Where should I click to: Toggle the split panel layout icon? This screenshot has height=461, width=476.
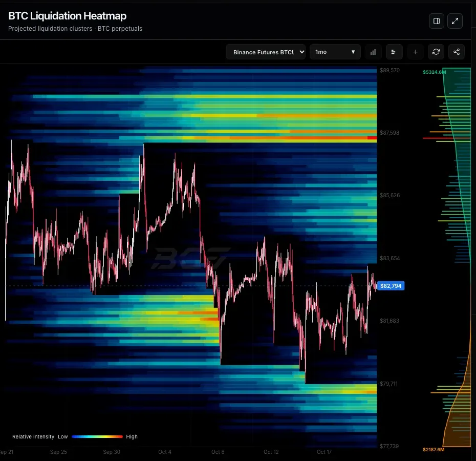click(x=437, y=21)
